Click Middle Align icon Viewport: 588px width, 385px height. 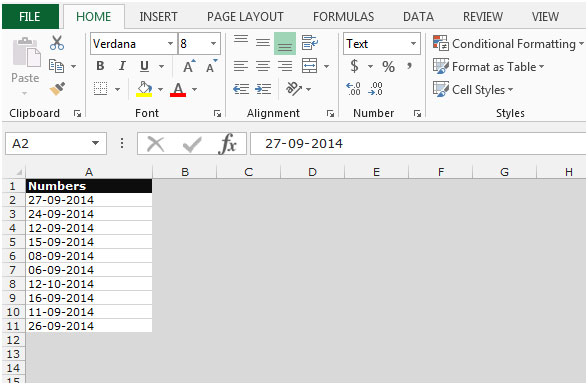[x=263, y=43]
